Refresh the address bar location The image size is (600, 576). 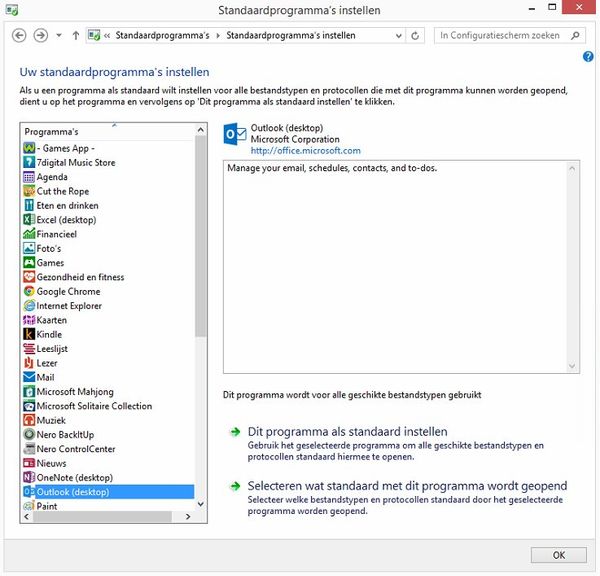(415, 36)
